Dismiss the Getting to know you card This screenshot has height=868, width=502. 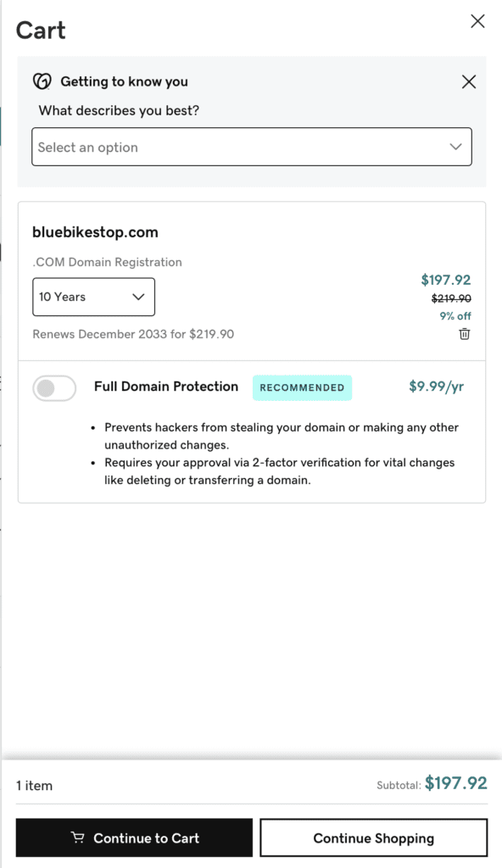coord(469,82)
